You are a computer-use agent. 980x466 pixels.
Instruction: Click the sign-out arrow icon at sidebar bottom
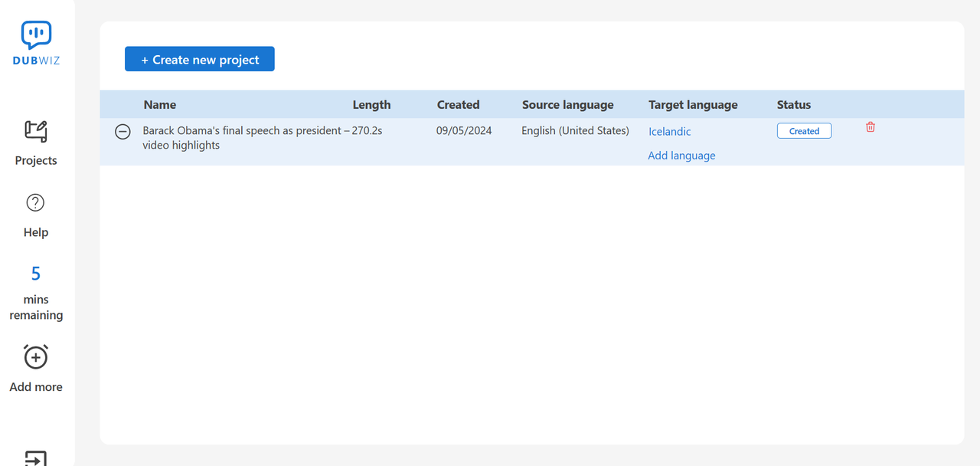(36, 458)
